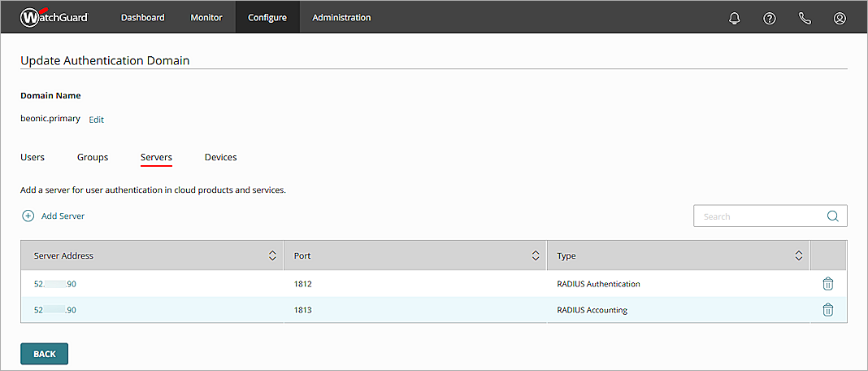Open the help question mark icon

(770, 18)
